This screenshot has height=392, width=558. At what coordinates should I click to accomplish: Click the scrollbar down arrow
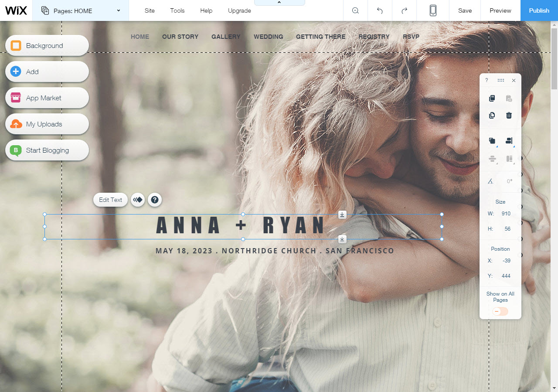[554, 388]
